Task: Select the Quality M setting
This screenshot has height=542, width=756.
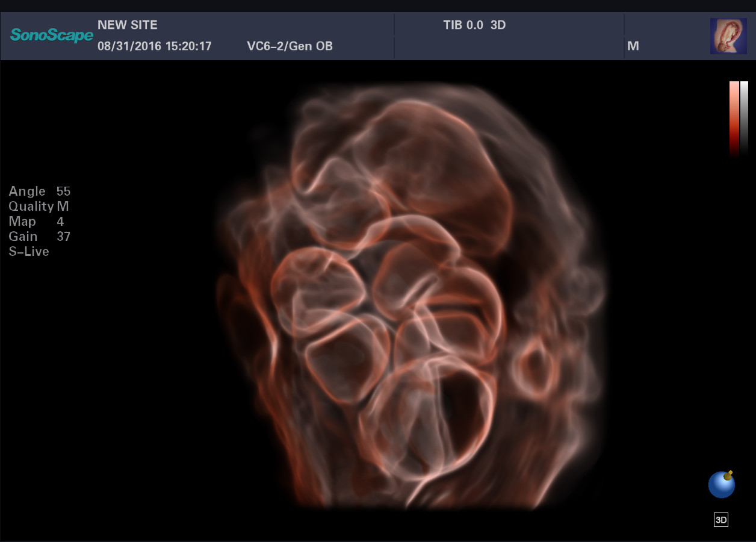Action: pos(39,207)
